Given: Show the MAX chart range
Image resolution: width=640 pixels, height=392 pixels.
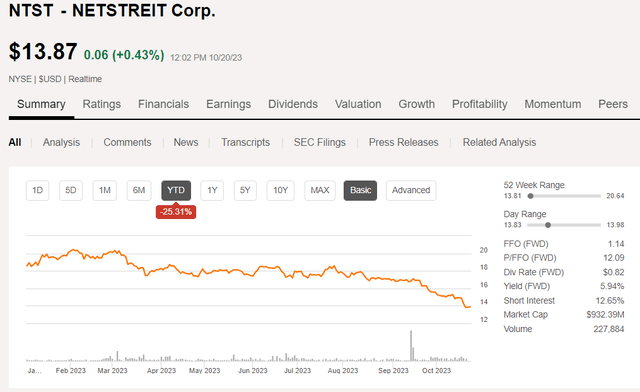Looking at the screenshot, I should point(320,190).
